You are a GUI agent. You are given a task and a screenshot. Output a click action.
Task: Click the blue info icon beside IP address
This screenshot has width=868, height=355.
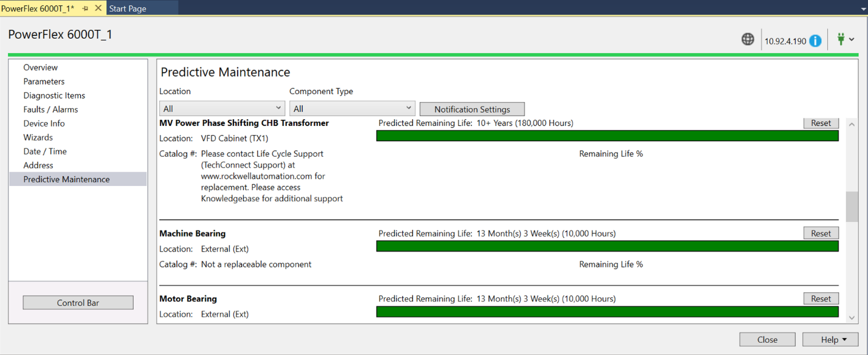(x=815, y=41)
